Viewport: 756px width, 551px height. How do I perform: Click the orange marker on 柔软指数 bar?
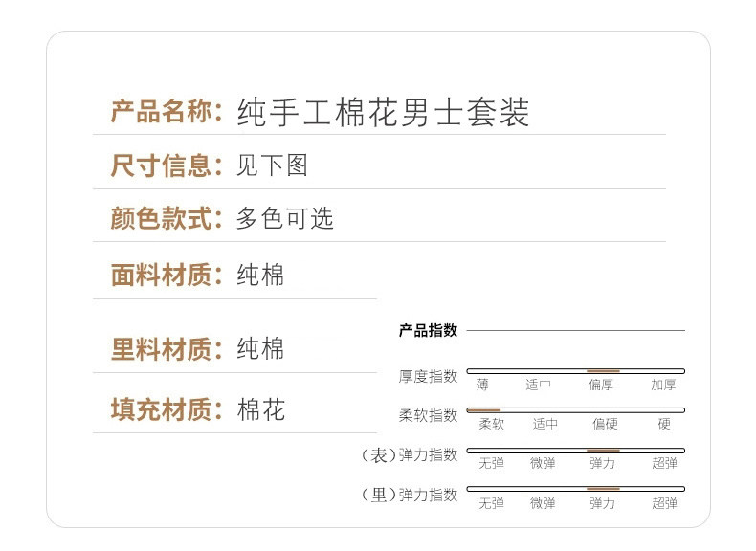pos(483,409)
